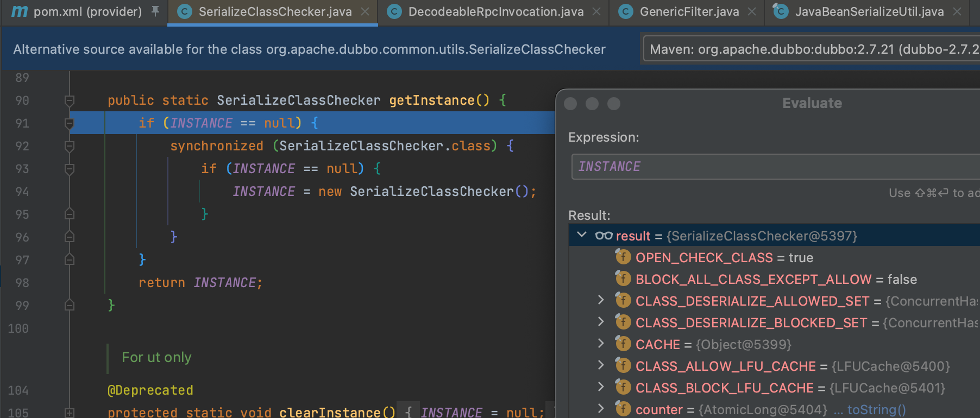
Task: Click watch glasses icon beside result
Action: click(x=604, y=236)
